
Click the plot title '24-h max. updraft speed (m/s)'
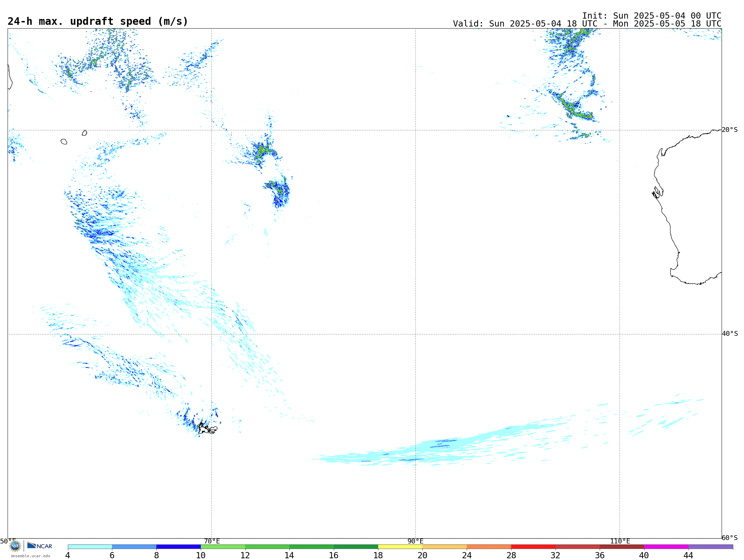[98, 21]
